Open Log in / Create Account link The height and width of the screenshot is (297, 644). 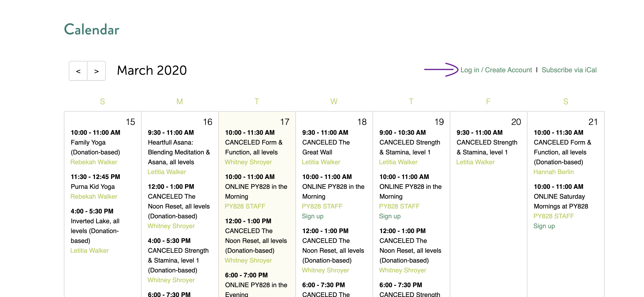point(496,70)
